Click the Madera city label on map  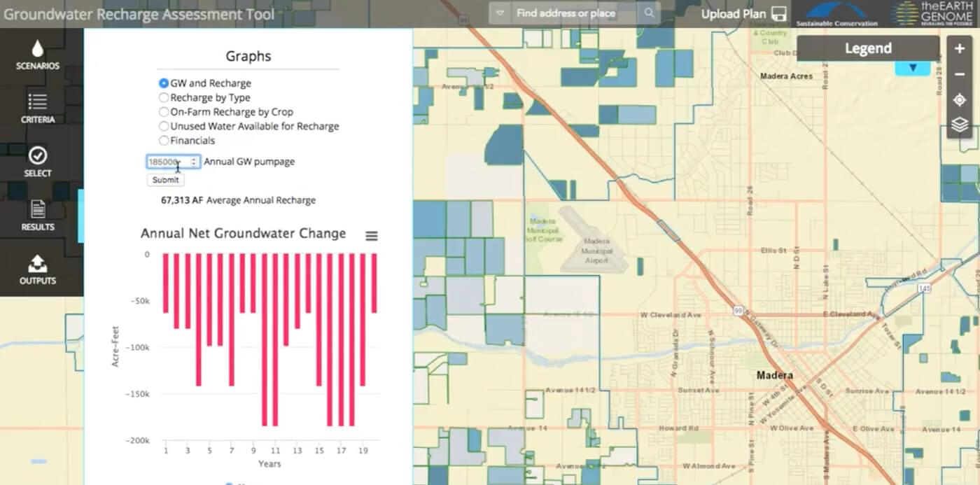pyautogui.click(x=775, y=376)
